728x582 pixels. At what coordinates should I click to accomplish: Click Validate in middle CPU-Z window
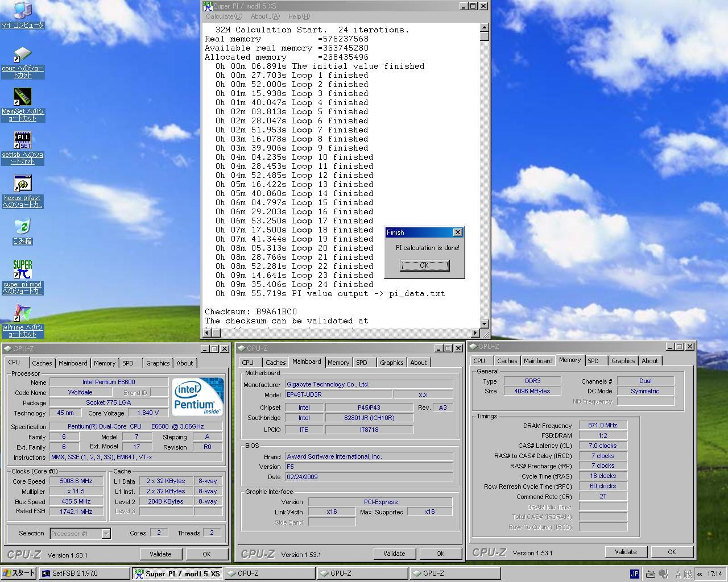coord(394,554)
